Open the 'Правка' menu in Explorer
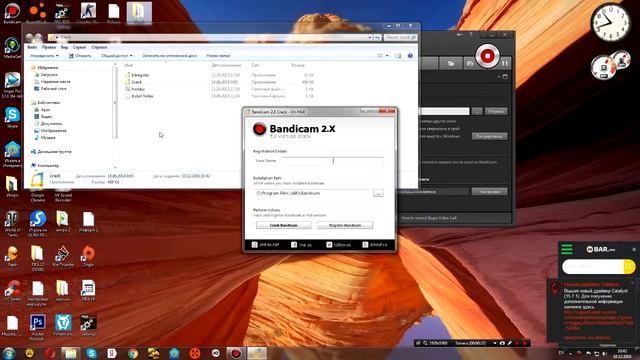Screen dimensions: 640x360 [x=49, y=47]
